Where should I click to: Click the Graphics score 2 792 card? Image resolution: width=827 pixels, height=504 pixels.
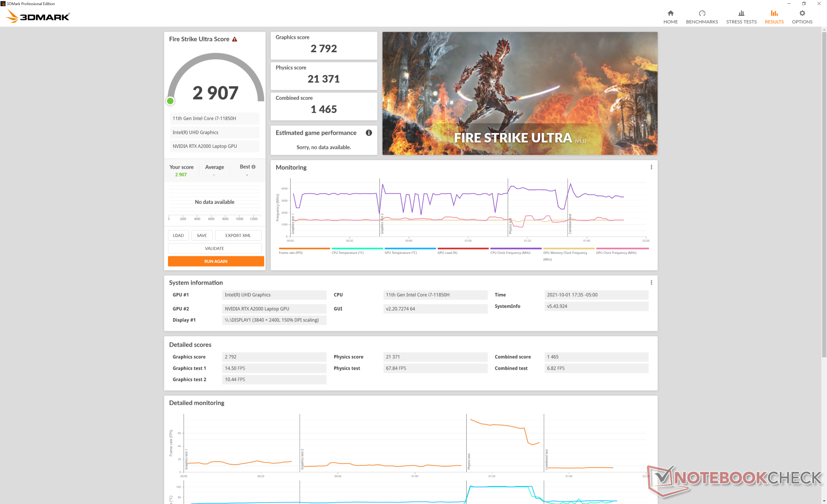click(324, 46)
